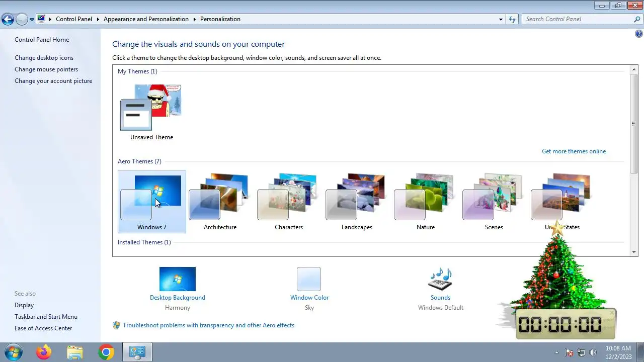Click the Sounds link text
Screen dimensions: 644x362
(x=440, y=298)
